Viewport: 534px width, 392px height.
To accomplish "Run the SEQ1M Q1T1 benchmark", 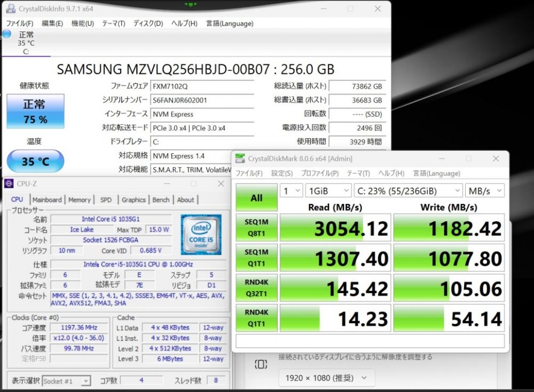I will pos(256,257).
